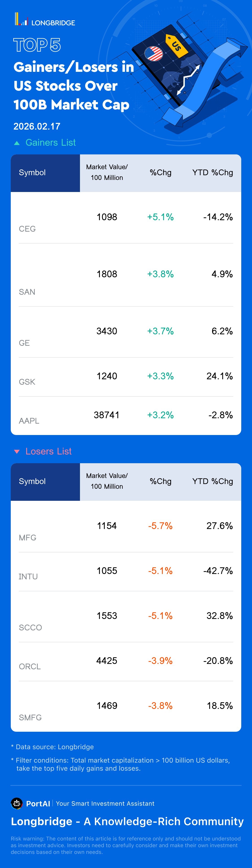Click the PortAI label text
The width and height of the screenshot is (252, 868).
tap(38, 804)
